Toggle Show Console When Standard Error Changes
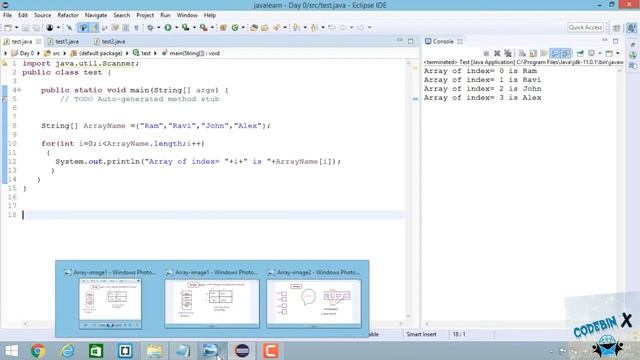The image size is (640, 360). click(x=566, y=53)
